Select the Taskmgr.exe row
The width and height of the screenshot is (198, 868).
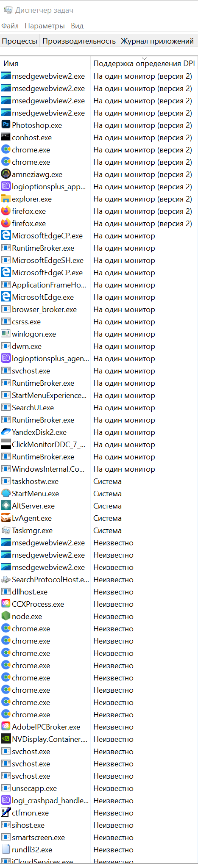(x=99, y=530)
